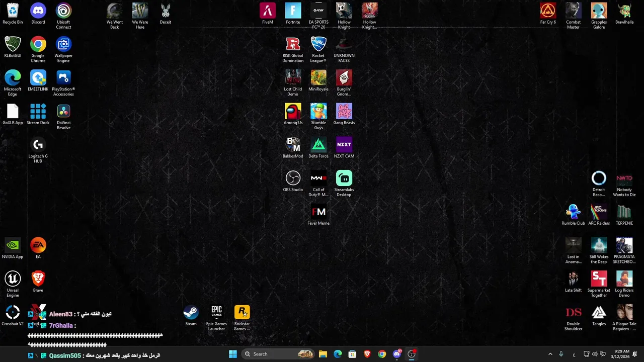The image size is (644, 362).
Task: Select the Stumble Guys icon
Action: pyautogui.click(x=318, y=117)
